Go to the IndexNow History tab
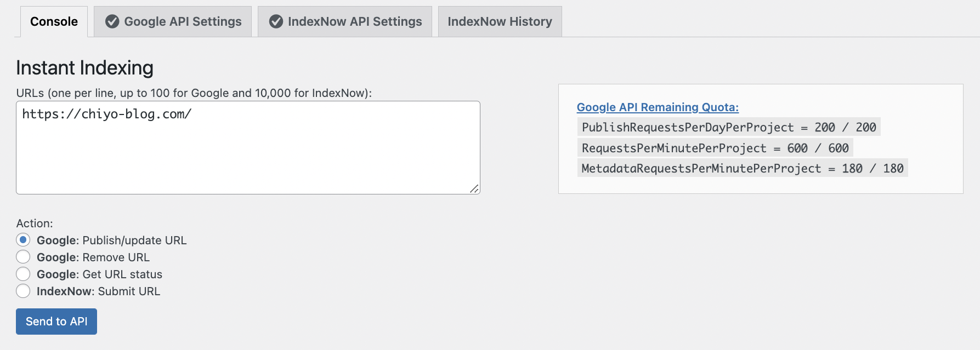 pyautogui.click(x=500, y=21)
